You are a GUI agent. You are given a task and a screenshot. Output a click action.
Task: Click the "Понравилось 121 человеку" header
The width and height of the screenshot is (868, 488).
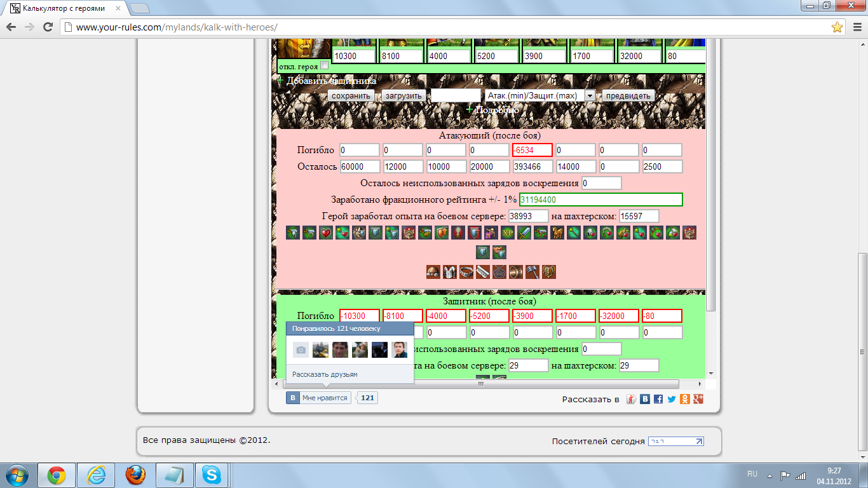pyautogui.click(x=349, y=329)
